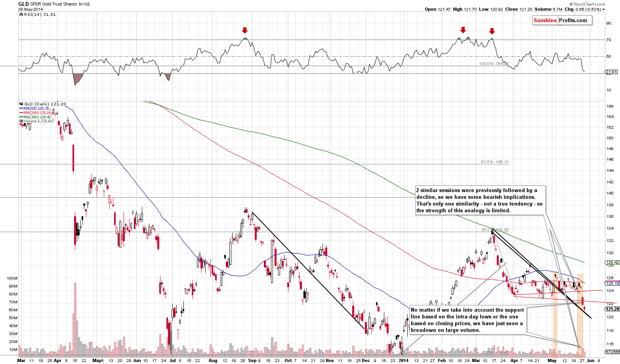Click the '100M' volume axis label
Image resolution: width=620 pixels, height=364 pixels.
[x=12, y=278]
